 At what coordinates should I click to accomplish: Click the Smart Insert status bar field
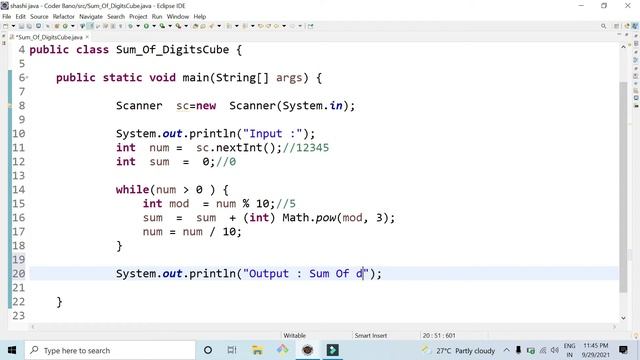(371, 336)
